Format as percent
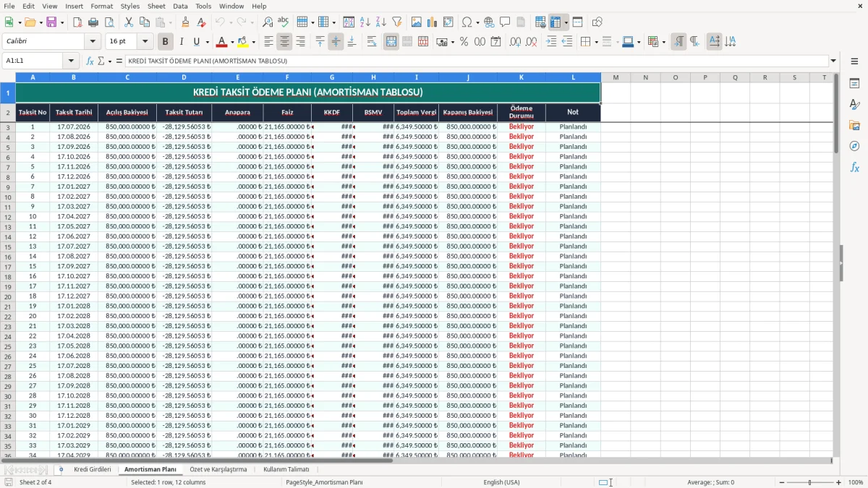This screenshot has width=868, height=488. (464, 42)
